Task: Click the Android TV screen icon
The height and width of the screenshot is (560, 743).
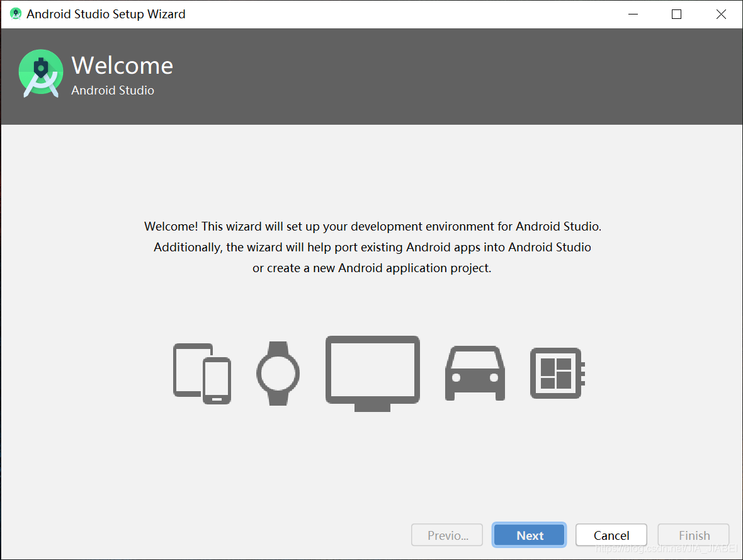Action: click(373, 373)
